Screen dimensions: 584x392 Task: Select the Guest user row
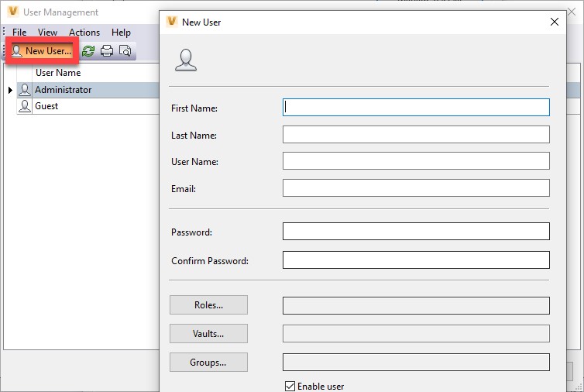pyautogui.click(x=88, y=106)
